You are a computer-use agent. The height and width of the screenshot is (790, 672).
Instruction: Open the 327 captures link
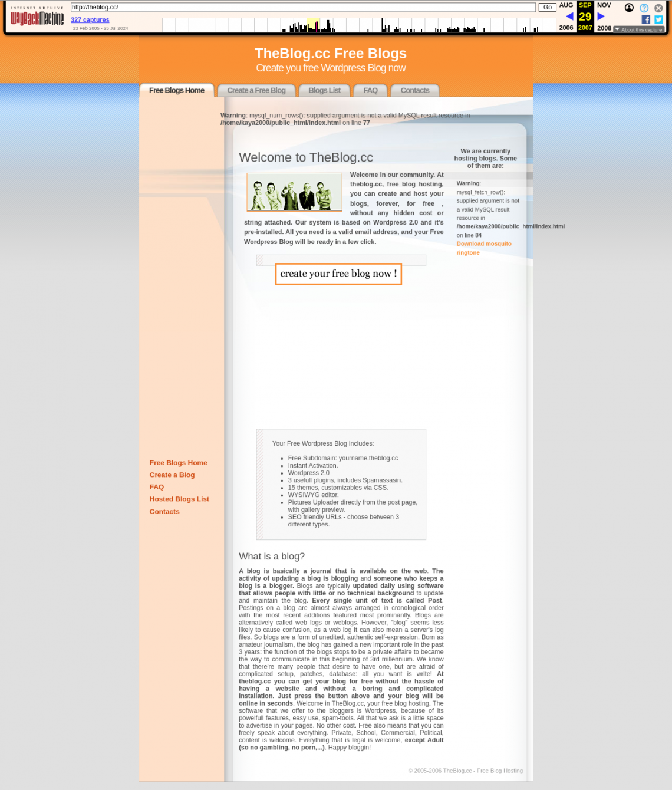tap(90, 20)
